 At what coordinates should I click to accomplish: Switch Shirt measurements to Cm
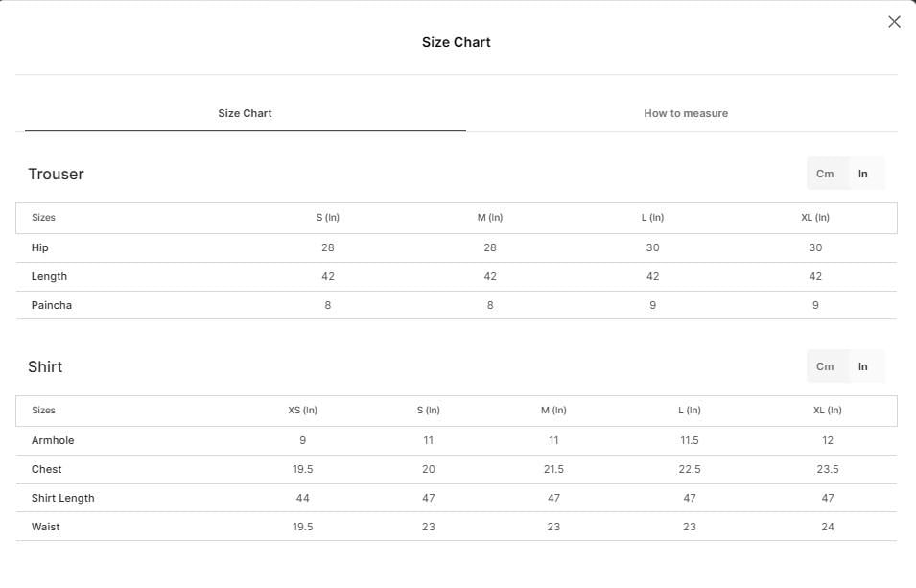[x=825, y=366]
